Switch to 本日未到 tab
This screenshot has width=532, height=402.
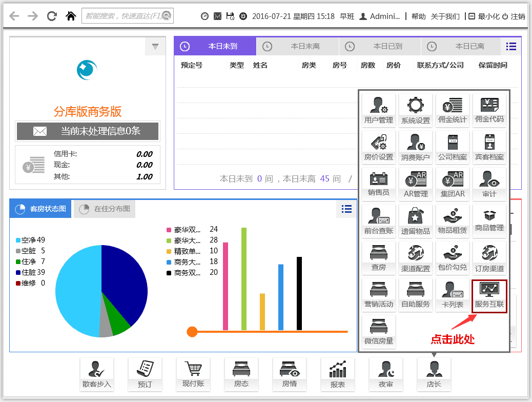pos(215,46)
